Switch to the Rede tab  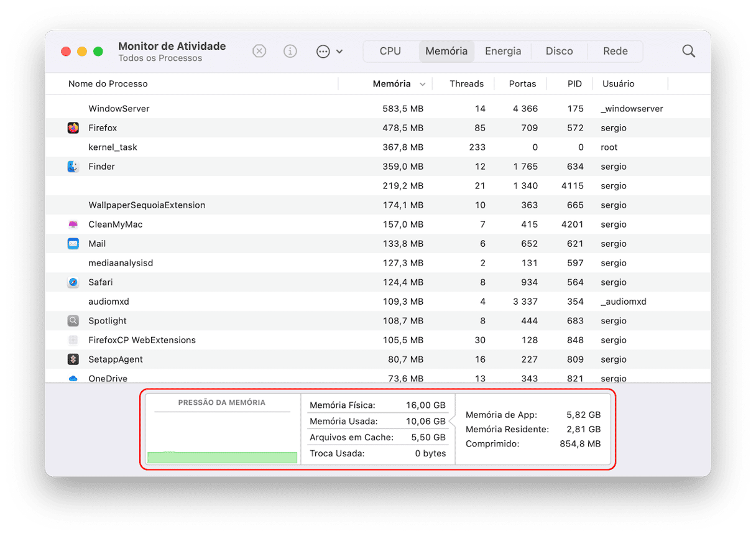pyautogui.click(x=615, y=52)
